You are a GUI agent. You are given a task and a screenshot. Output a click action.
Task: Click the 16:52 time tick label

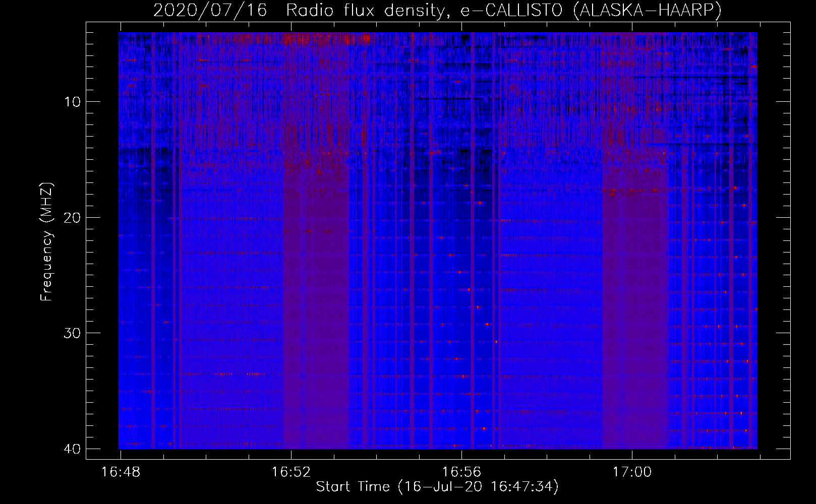click(x=291, y=472)
